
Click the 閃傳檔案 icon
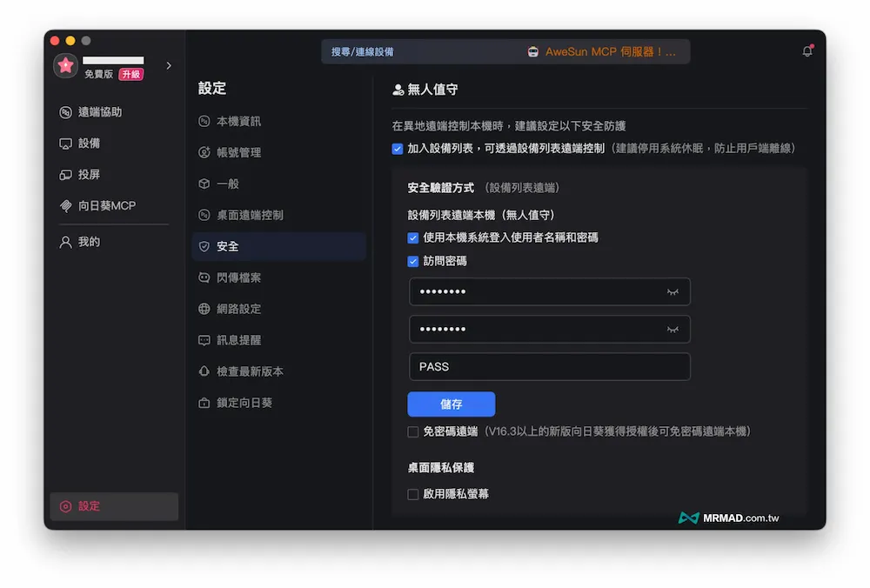coord(204,277)
